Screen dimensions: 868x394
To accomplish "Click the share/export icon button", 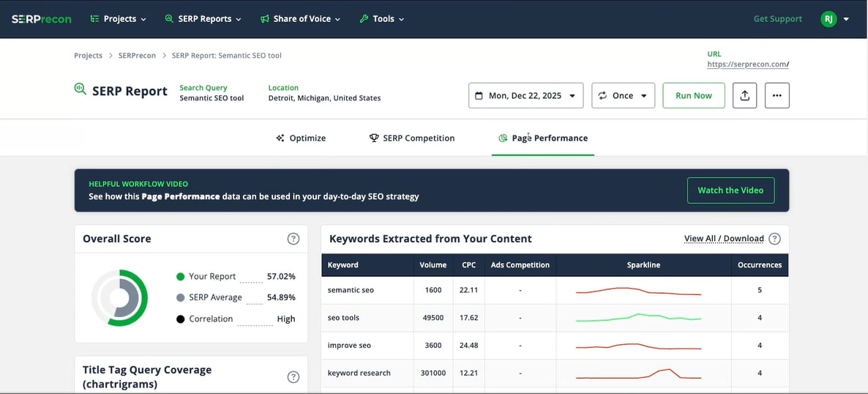I will coord(744,96).
